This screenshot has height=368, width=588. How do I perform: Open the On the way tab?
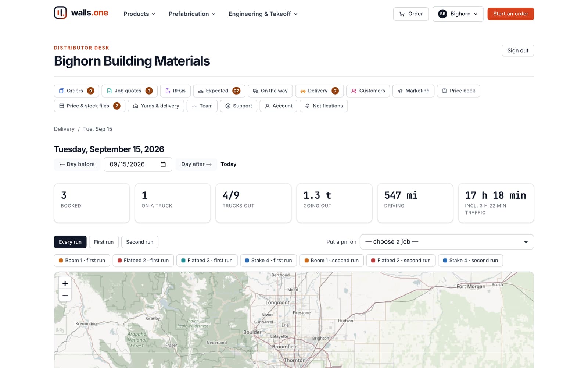click(270, 91)
